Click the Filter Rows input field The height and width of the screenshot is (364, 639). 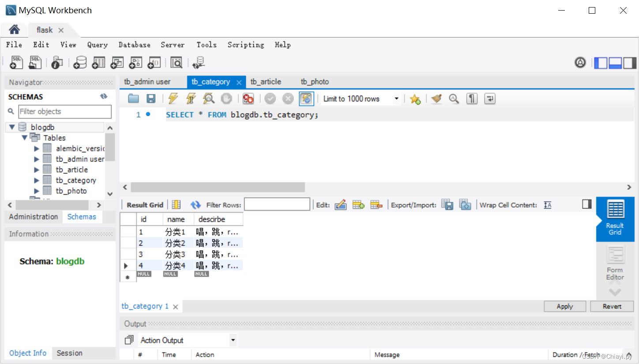[x=277, y=204]
